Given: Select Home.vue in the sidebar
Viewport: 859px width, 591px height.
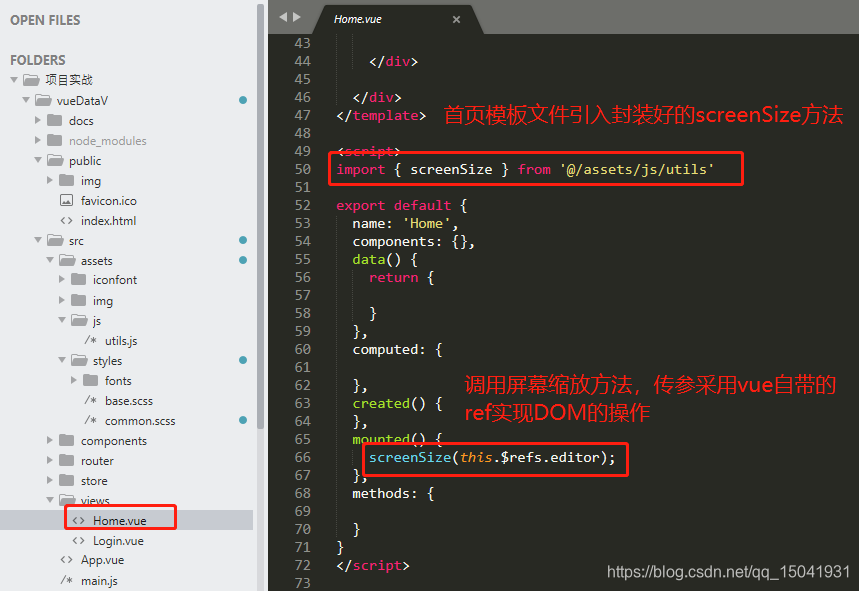Looking at the screenshot, I should (119, 520).
